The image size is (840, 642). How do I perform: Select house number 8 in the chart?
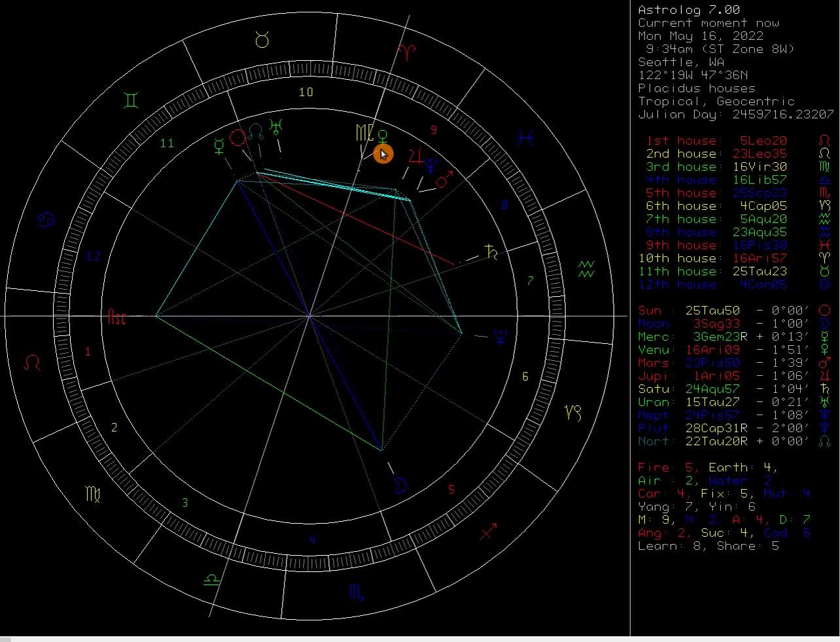504,205
